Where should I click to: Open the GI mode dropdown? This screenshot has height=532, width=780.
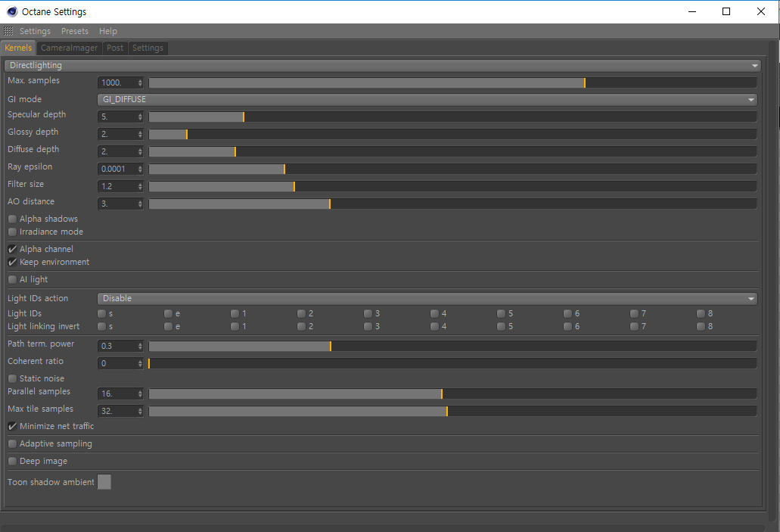[427, 100]
